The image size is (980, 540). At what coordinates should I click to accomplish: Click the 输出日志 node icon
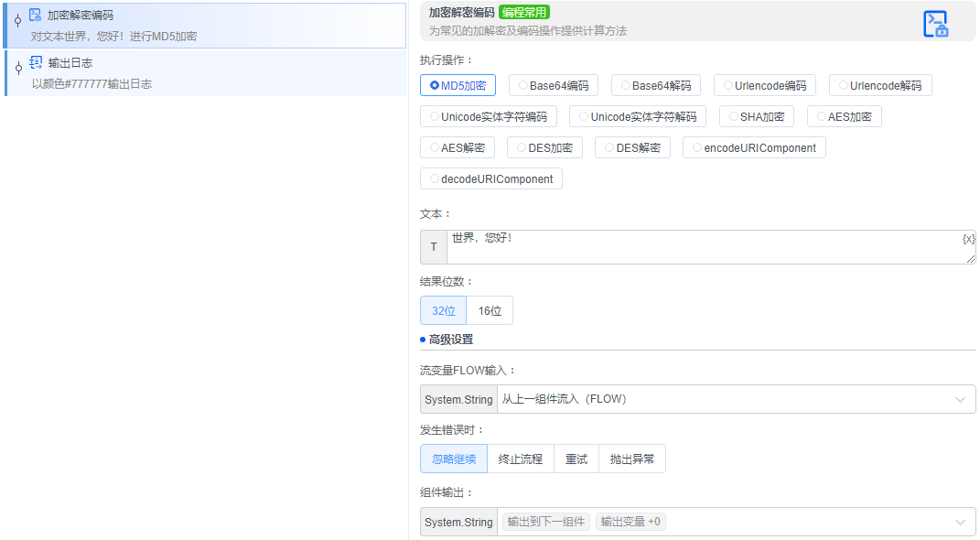[37, 63]
